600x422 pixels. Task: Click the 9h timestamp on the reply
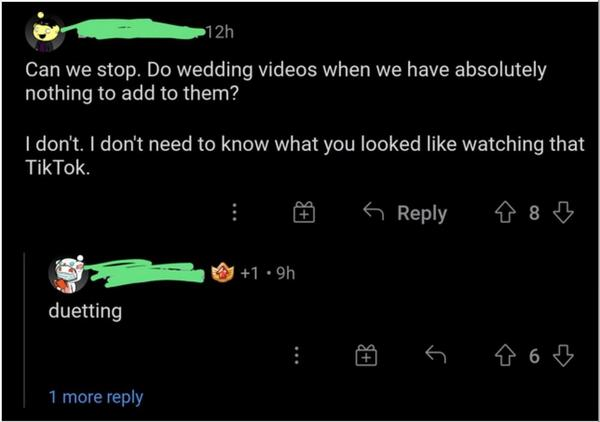285,273
